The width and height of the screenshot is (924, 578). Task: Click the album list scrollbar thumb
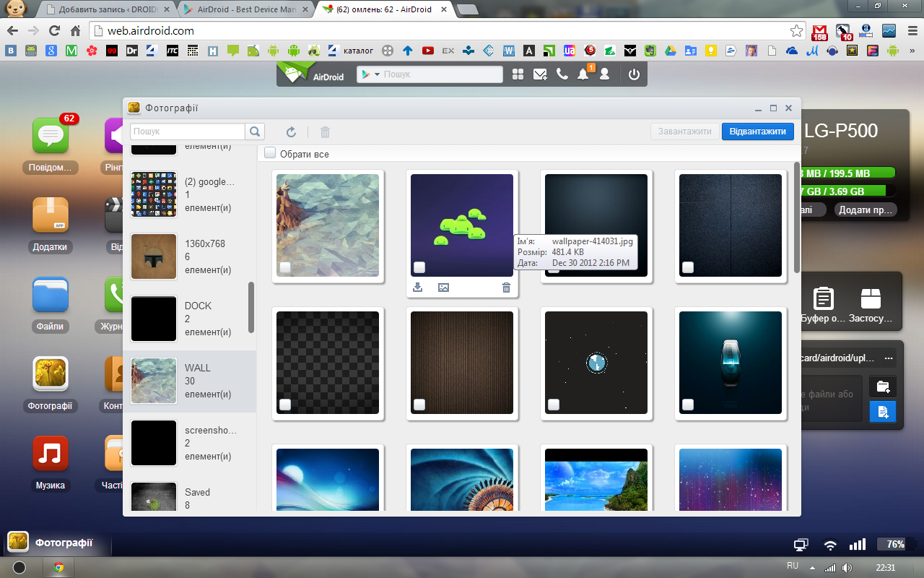click(251, 307)
